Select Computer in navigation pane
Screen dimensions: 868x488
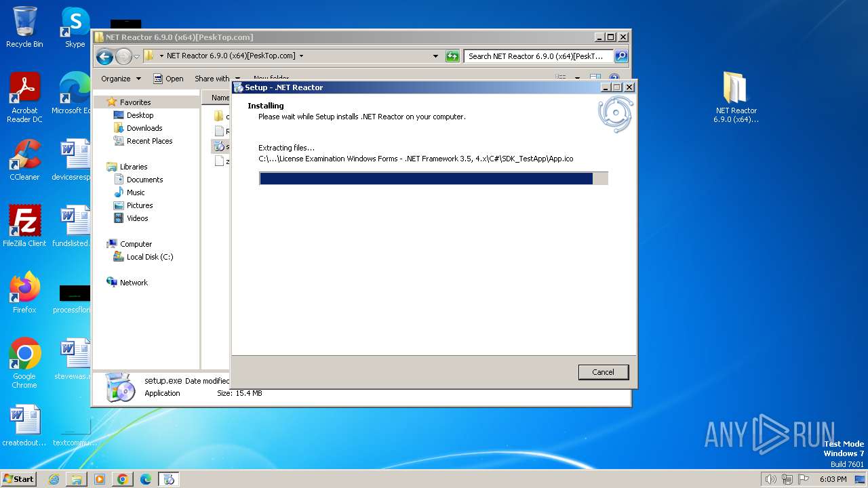(136, 244)
